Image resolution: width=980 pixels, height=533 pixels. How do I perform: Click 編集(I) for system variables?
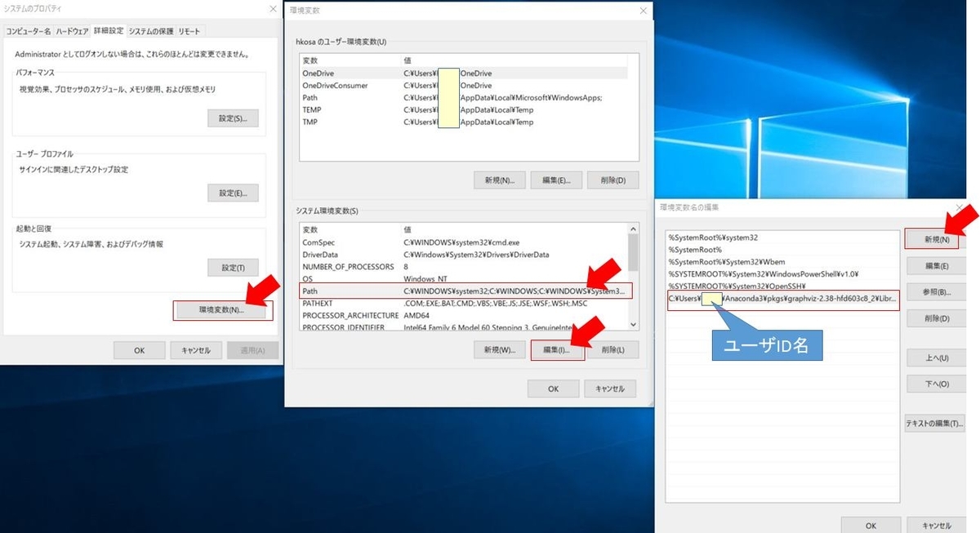tap(555, 349)
